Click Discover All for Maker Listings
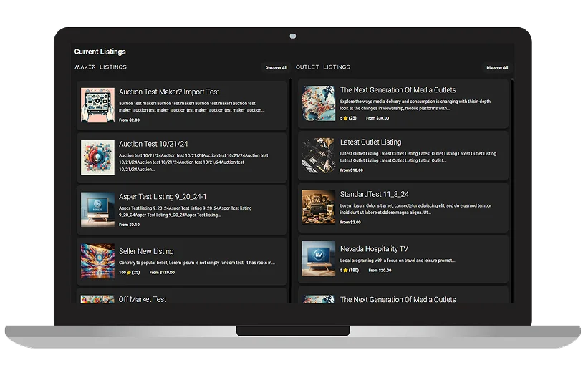 click(276, 68)
